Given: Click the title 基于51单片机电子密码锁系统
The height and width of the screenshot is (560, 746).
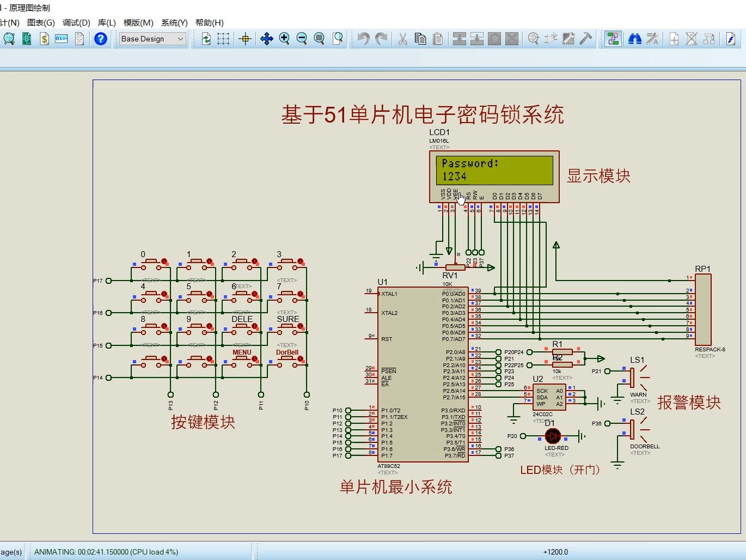Looking at the screenshot, I should (423, 115).
